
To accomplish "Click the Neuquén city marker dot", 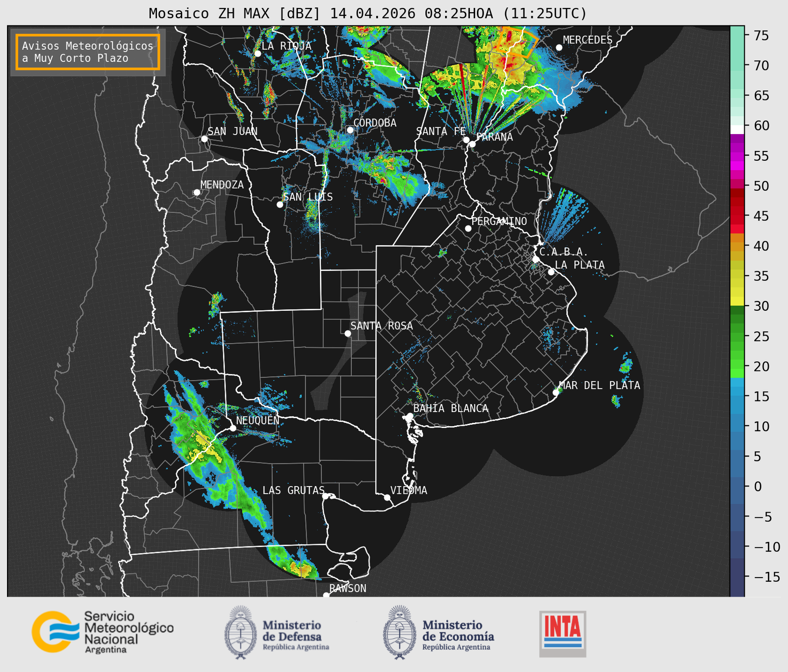I will (x=233, y=428).
